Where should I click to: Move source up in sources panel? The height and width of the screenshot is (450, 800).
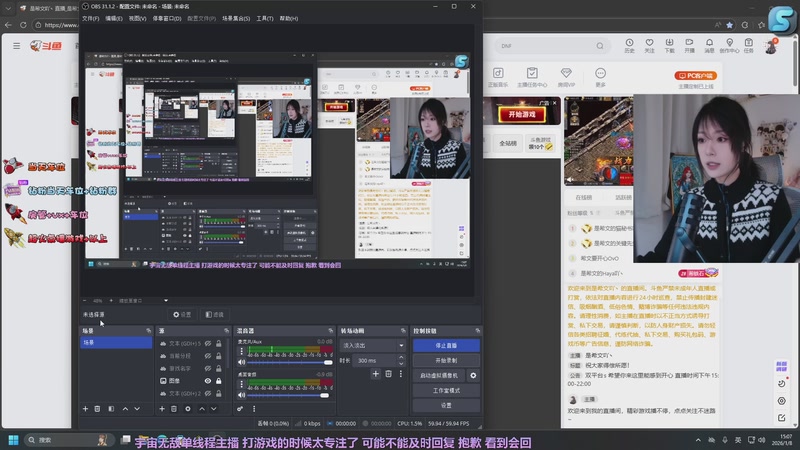(x=202, y=409)
